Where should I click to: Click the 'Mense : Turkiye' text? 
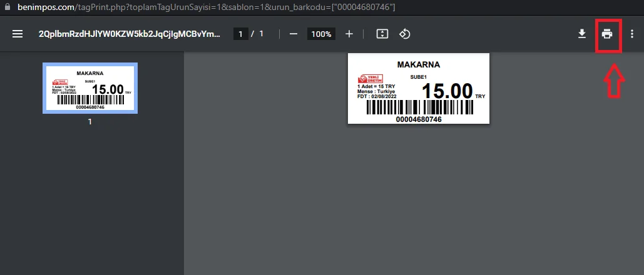376,91
